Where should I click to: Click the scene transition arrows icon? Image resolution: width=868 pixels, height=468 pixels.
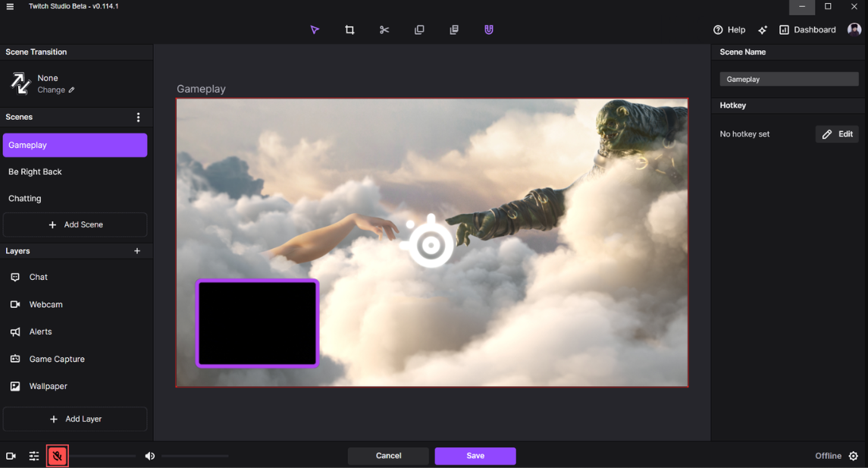coord(20,83)
